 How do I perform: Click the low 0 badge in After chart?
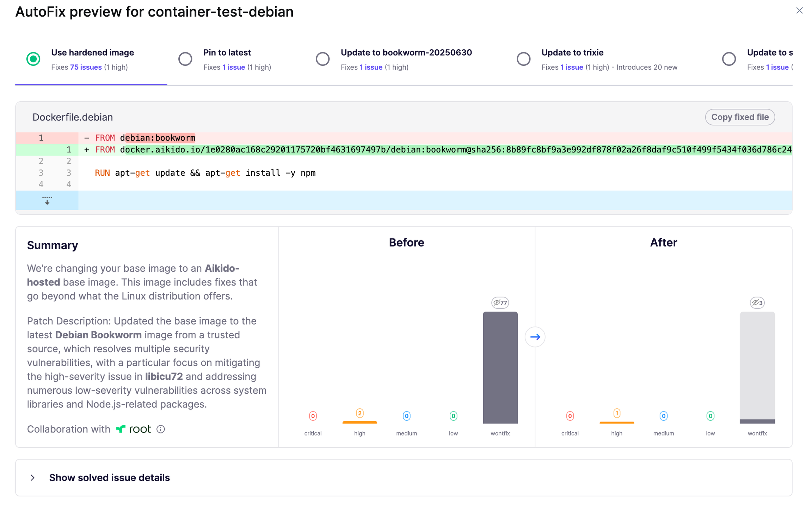[x=710, y=416]
